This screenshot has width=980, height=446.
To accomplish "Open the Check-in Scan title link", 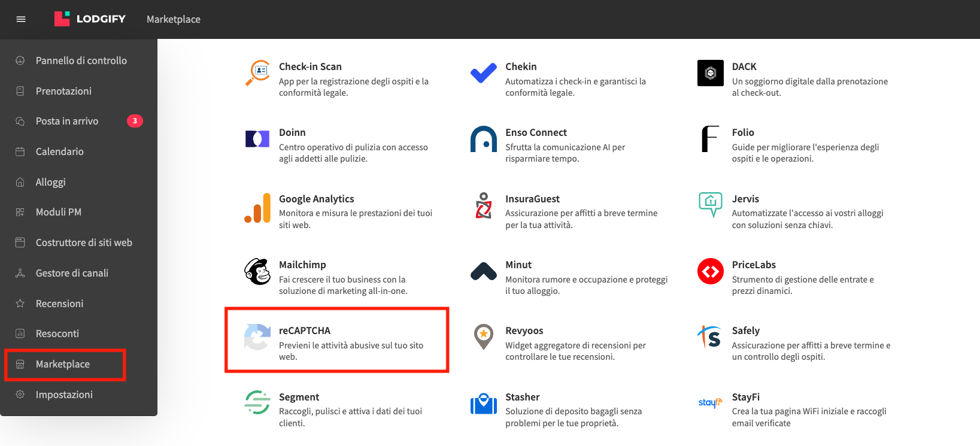I will [x=310, y=66].
